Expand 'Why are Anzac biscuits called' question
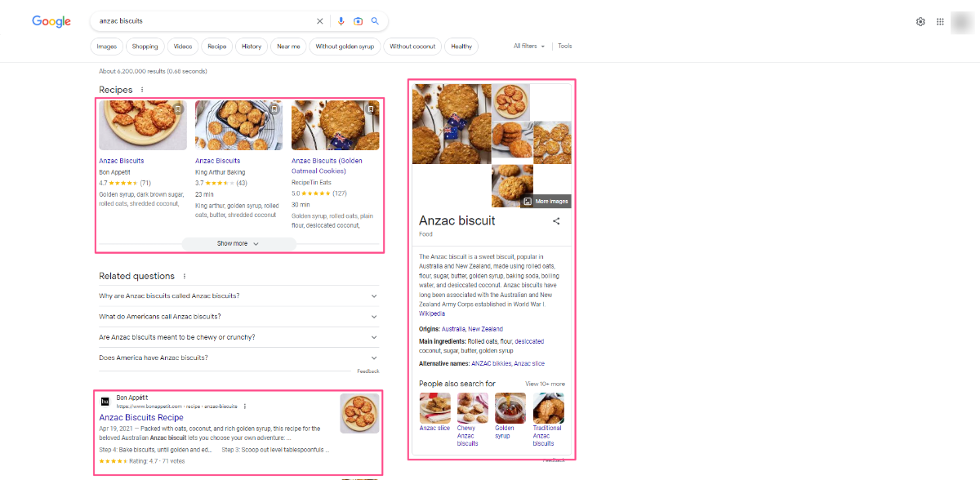This screenshot has width=980, height=480. (x=238, y=296)
